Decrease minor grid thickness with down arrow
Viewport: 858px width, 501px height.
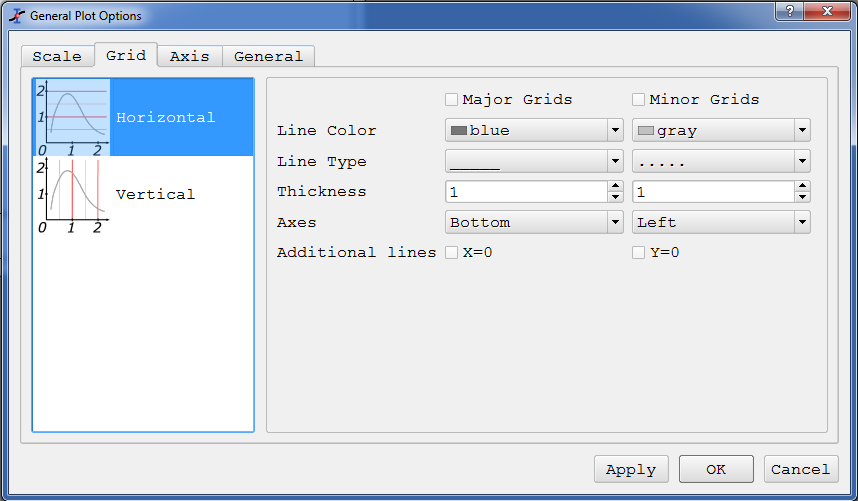click(803, 197)
